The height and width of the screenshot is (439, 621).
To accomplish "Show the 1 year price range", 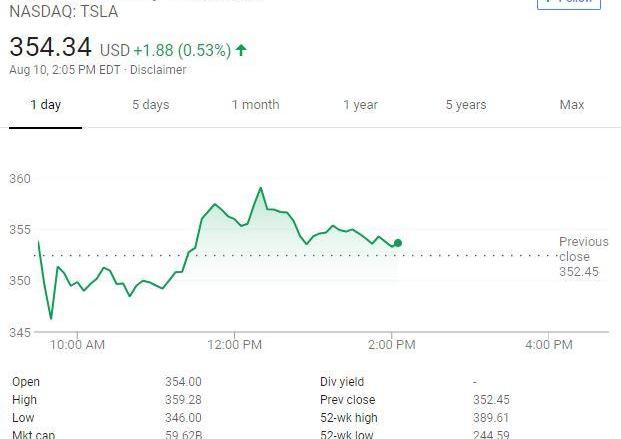I will click(x=360, y=105).
